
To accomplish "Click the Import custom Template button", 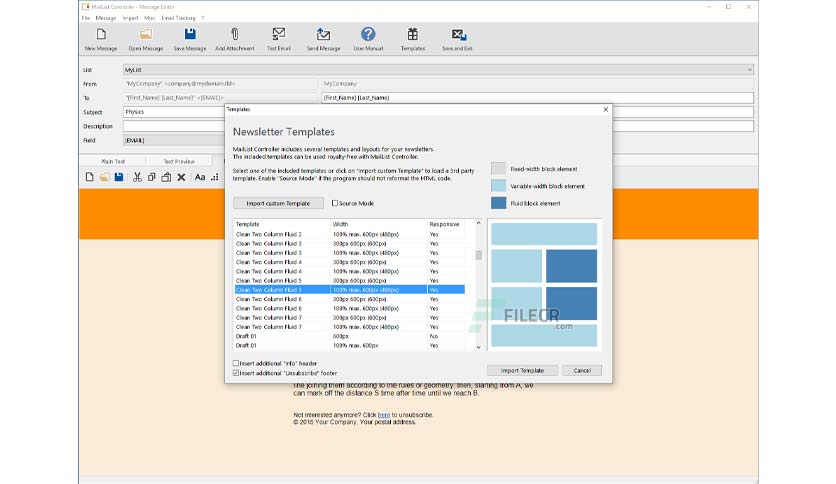I will pyautogui.click(x=278, y=203).
